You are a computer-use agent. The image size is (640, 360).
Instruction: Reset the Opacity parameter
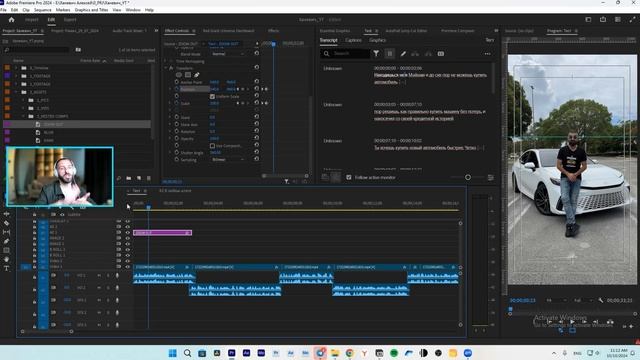pyautogui.click(x=256, y=138)
